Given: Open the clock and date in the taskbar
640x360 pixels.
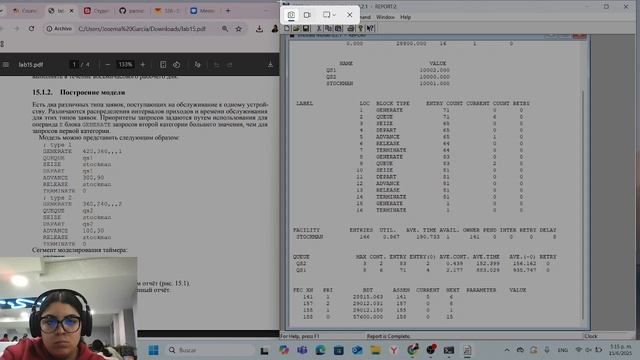Looking at the screenshot, I should tap(620, 350).
